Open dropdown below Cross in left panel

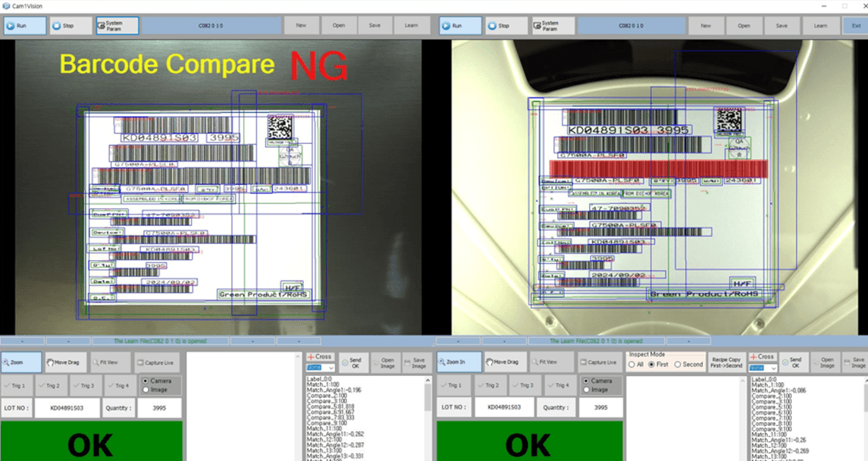(x=321, y=368)
